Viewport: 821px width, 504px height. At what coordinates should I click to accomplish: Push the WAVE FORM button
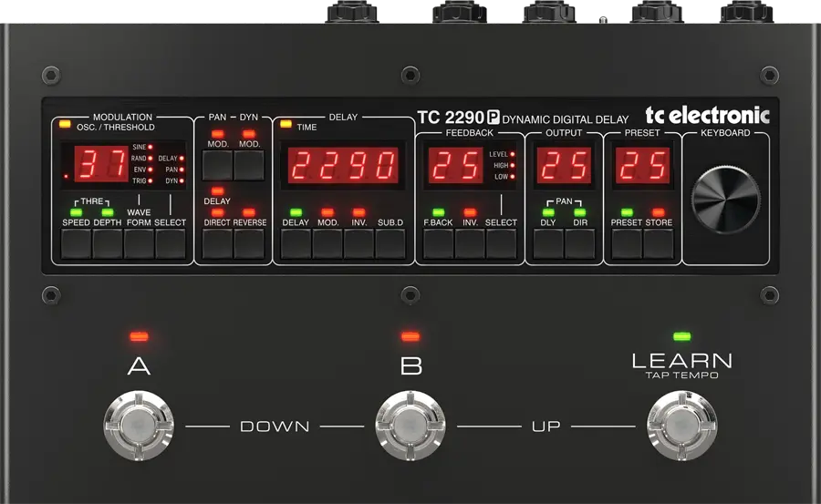[139, 244]
